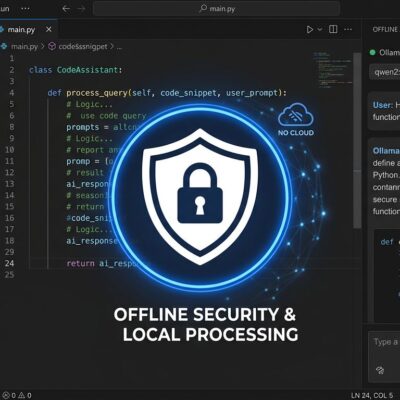Screen dimensions: 400x400
Task: Switch to the OFFLINE panel tab
Action: click(385, 29)
